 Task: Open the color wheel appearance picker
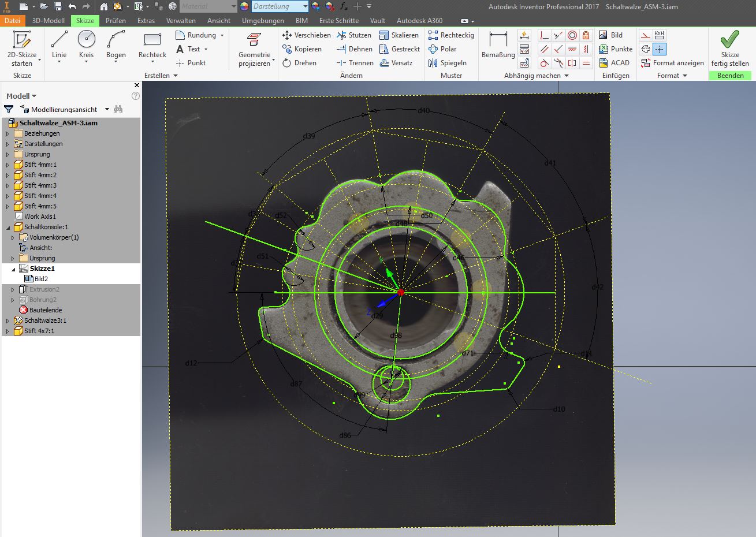point(244,6)
